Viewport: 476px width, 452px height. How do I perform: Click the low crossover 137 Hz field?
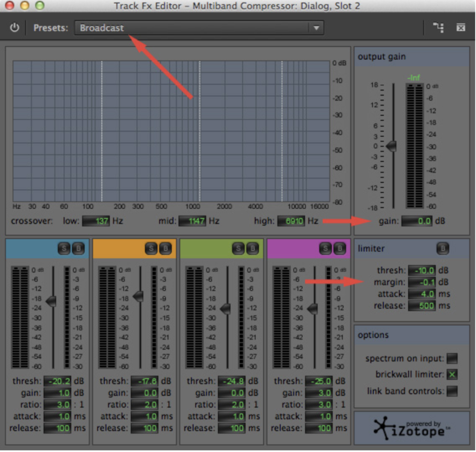[96, 221]
